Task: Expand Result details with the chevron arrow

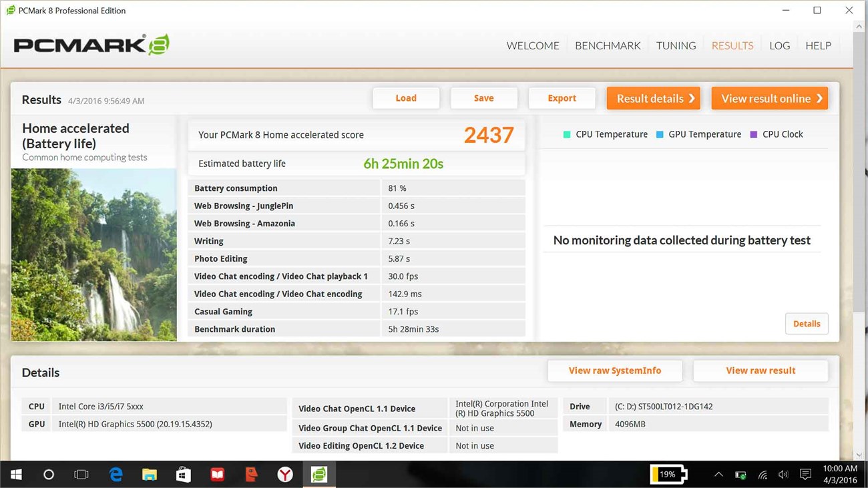Action: point(692,98)
